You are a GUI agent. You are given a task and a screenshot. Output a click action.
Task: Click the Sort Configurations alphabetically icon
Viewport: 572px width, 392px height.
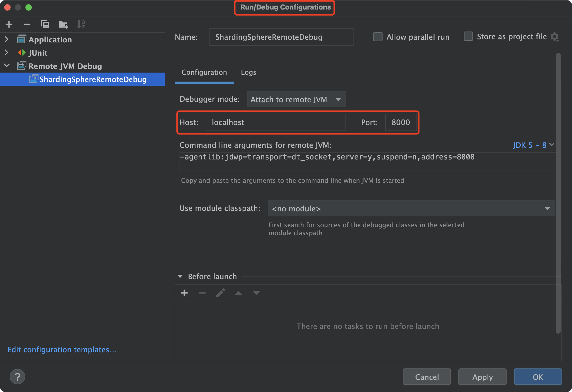point(81,24)
